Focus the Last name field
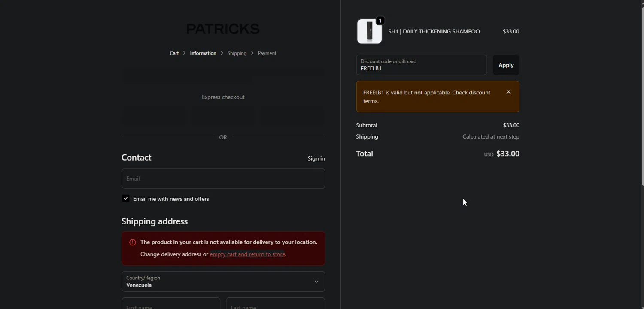This screenshot has height=309, width=644. 276,303
